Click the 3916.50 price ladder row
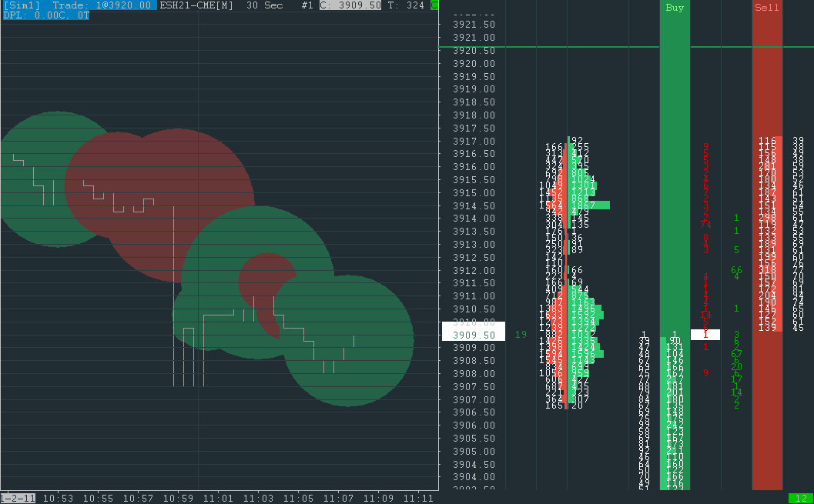 474,153
